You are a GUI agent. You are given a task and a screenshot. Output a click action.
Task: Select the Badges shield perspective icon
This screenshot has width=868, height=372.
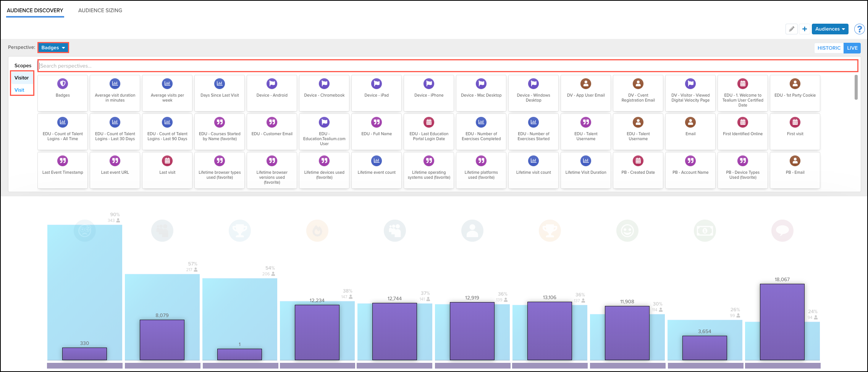point(63,84)
